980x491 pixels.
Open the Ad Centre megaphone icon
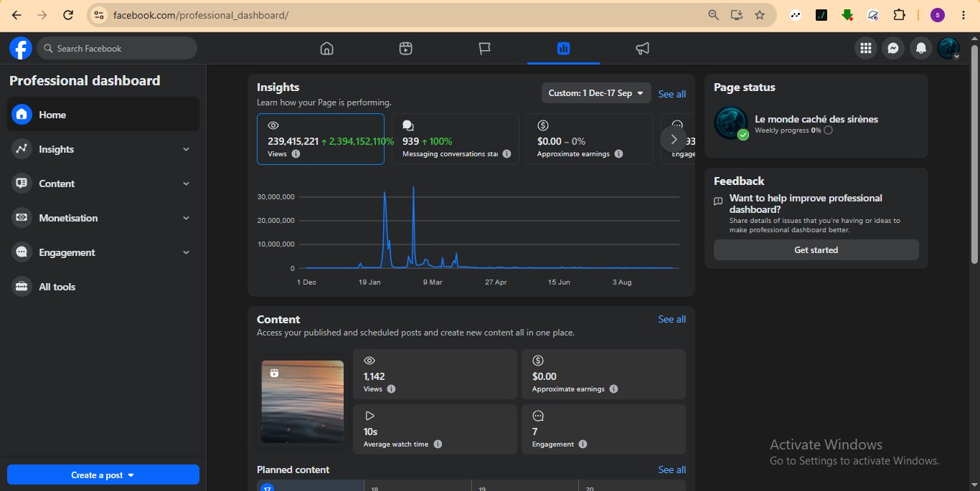pyautogui.click(x=642, y=48)
